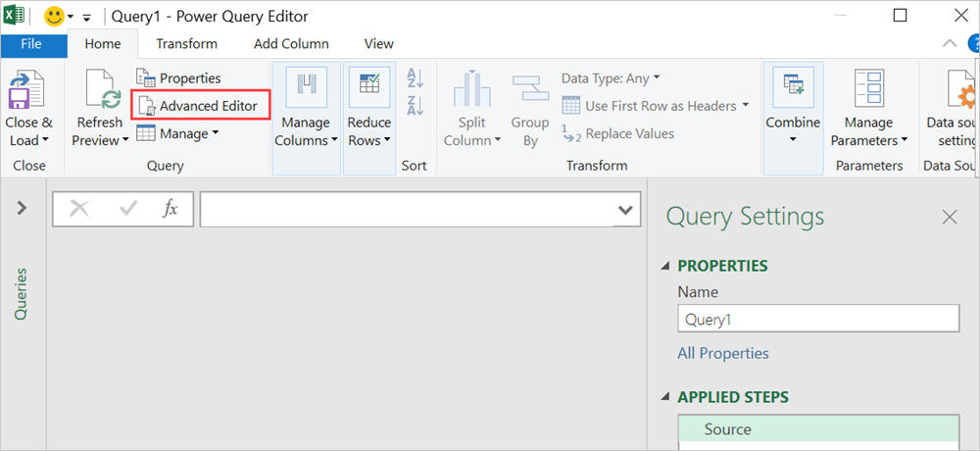
Task: Open the Advanced Editor
Action: (200, 105)
